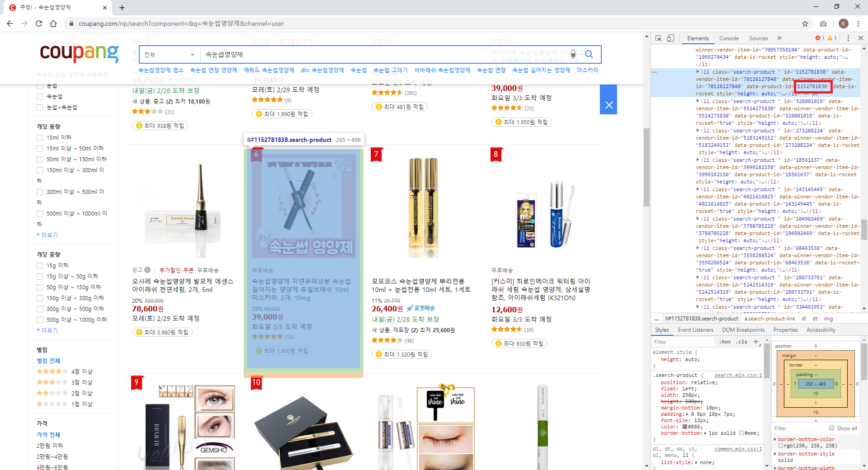Screen dimensions: 868x470
Task: Close the blue overlay X button
Action: pyautogui.click(x=609, y=105)
